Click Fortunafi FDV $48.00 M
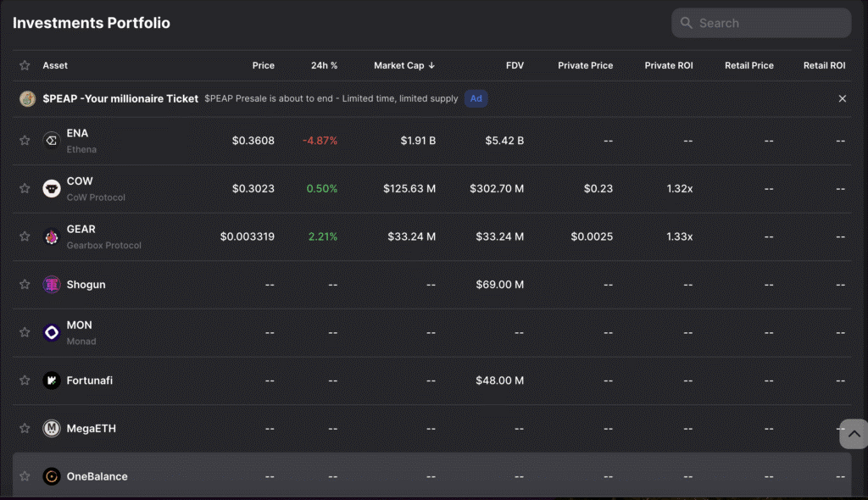Screen dimensions: 868x500 click(500, 381)
